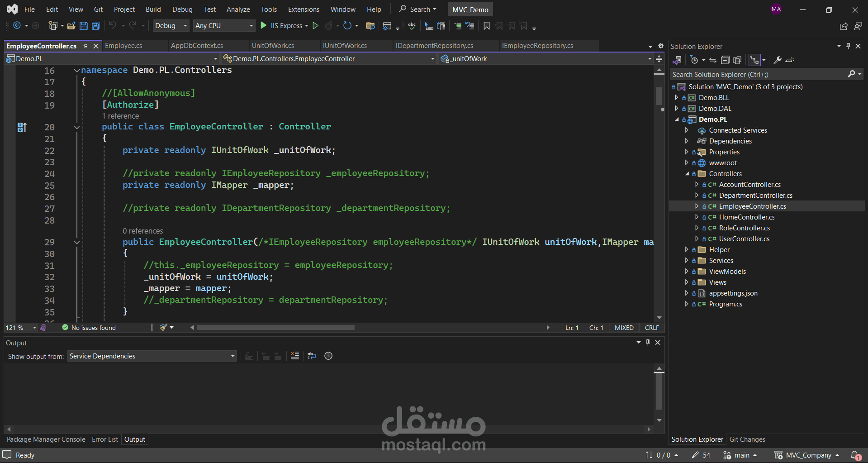Collapse the Controllers folder

tap(687, 174)
